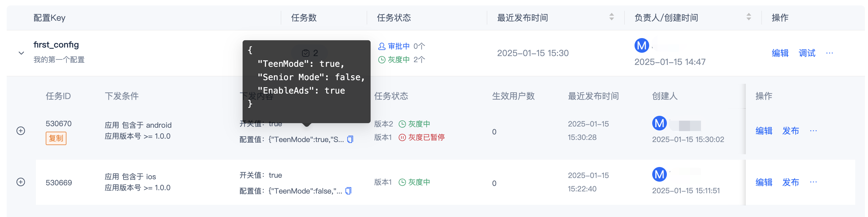Click the 复制 tag under task 530670

pyautogui.click(x=56, y=138)
